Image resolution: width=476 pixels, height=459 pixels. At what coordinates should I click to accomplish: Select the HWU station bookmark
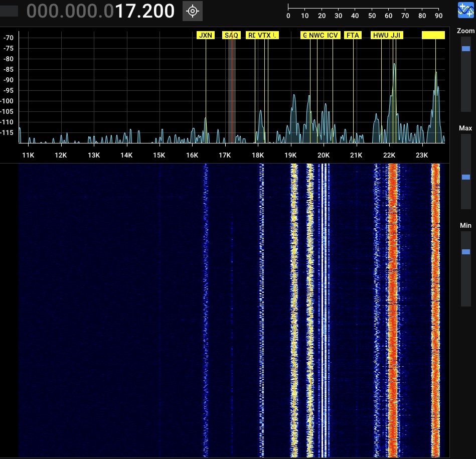pyautogui.click(x=381, y=35)
